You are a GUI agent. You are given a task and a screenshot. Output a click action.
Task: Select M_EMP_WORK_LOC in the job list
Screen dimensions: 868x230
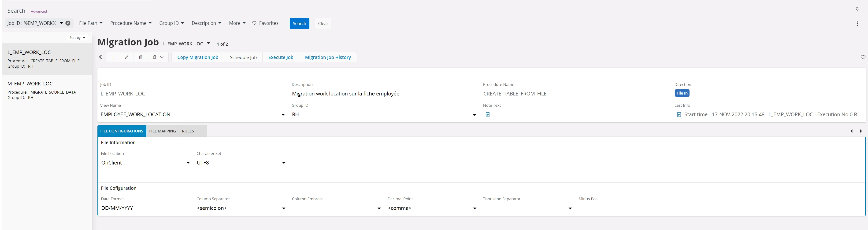pos(47,90)
